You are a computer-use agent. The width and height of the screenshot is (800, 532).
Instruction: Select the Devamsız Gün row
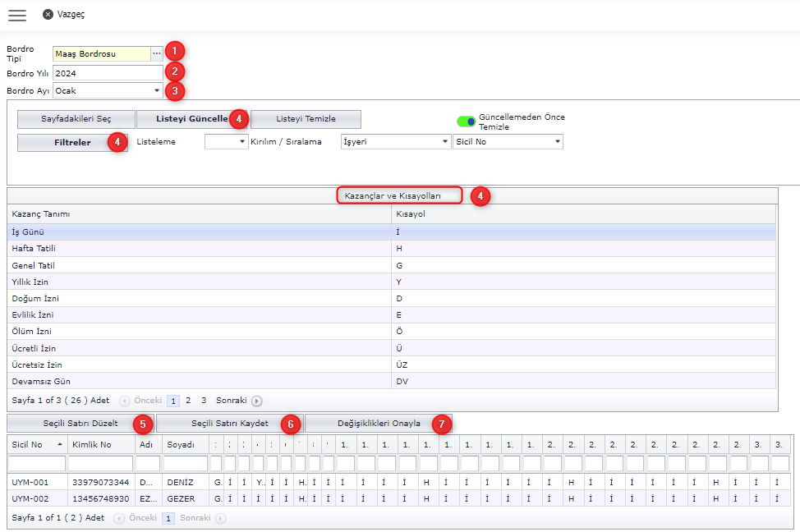point(391,381)
